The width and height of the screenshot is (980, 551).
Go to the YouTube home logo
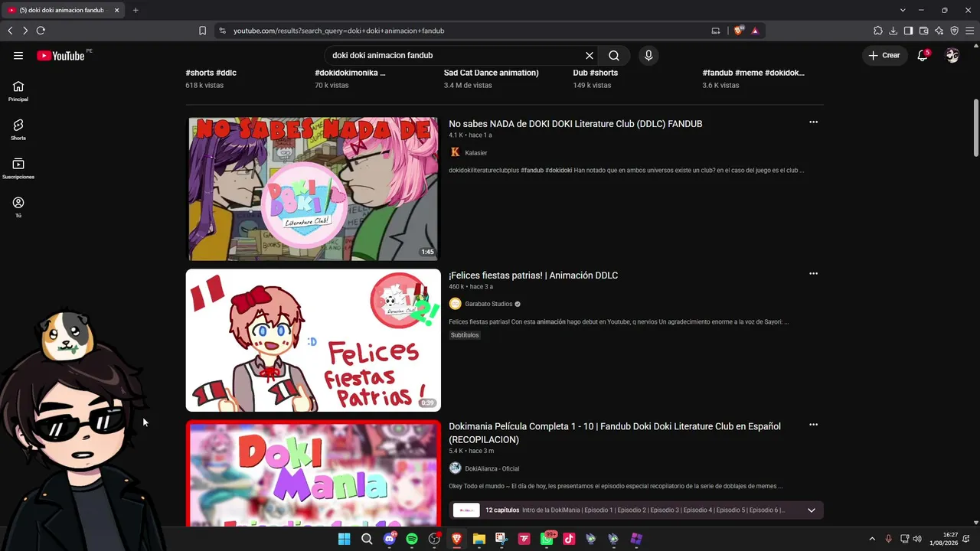pos(60,55)
